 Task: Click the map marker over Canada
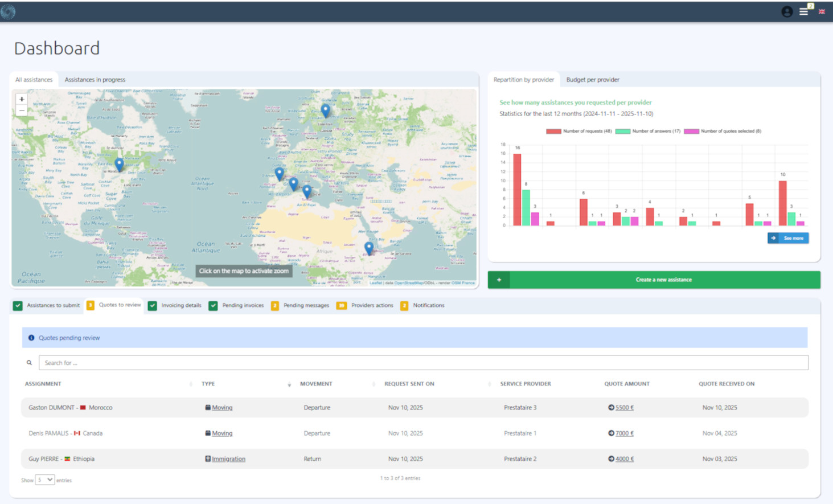(119, 164)
